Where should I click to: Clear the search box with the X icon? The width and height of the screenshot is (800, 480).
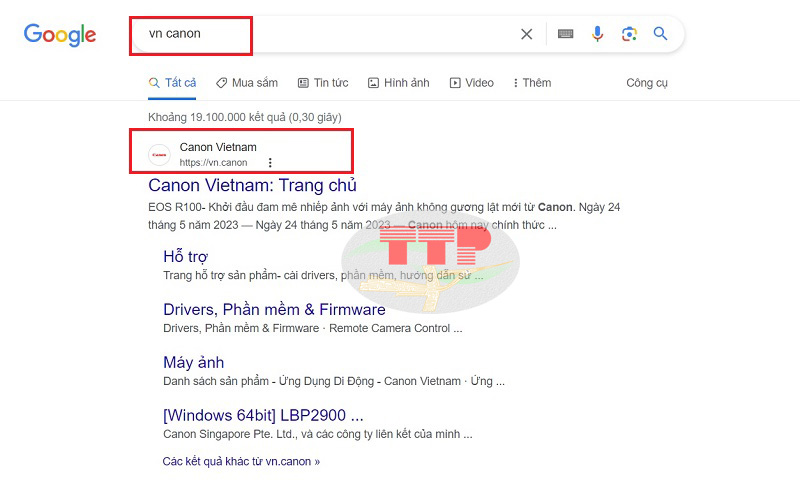tap(527, 34)
